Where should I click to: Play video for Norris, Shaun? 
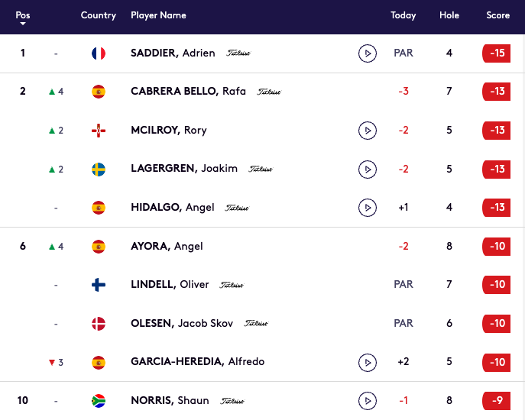(368, 400)
